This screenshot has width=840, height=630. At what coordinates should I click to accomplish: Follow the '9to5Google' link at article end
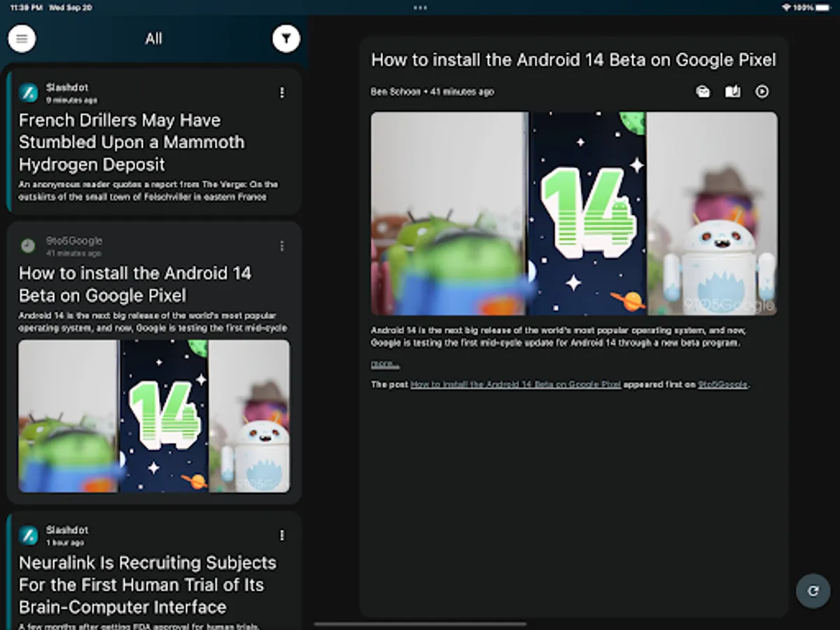(723, 384)
